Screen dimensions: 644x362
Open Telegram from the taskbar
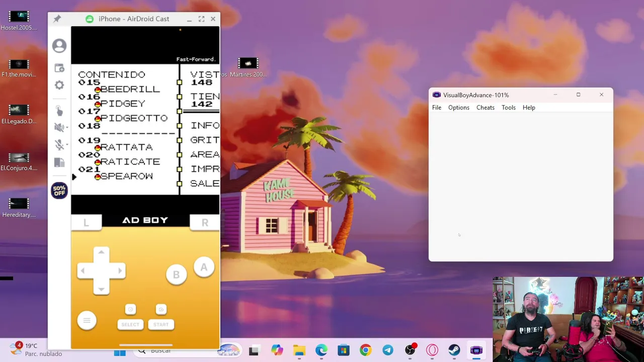tap(388, 350)
